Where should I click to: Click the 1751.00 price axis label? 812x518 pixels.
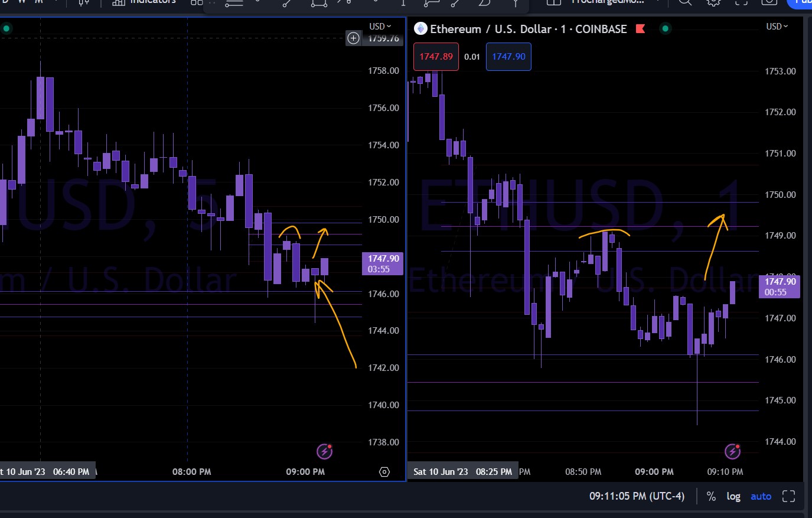point(780,154)
